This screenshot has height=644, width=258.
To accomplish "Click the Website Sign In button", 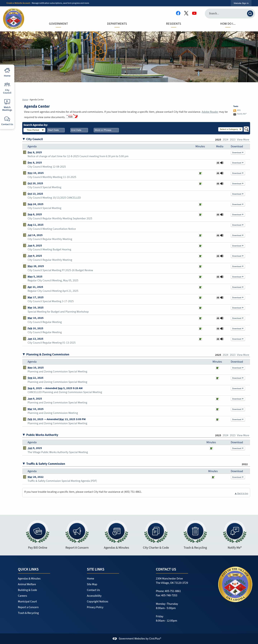I will click(x=241, y=3).
